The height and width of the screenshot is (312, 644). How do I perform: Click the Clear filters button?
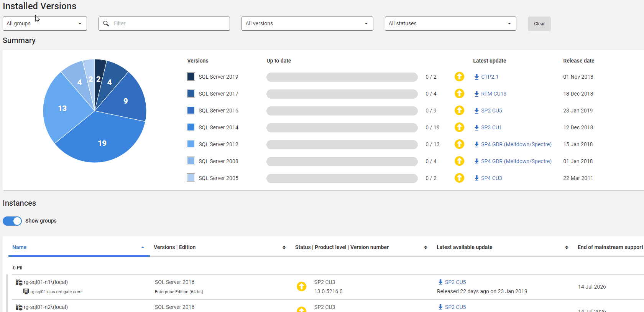(539, 24)
